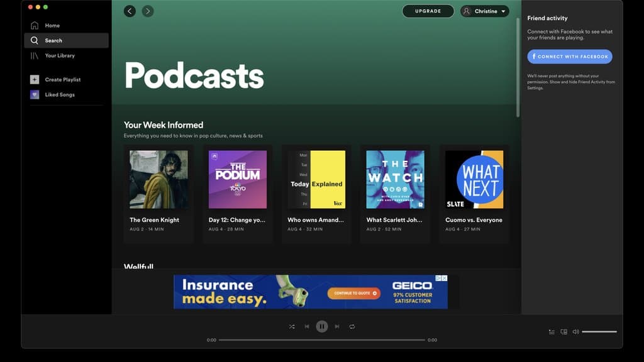This screenshot has height=362, width=644.
Task: Go forward with the right arrow
Action: 148,11
